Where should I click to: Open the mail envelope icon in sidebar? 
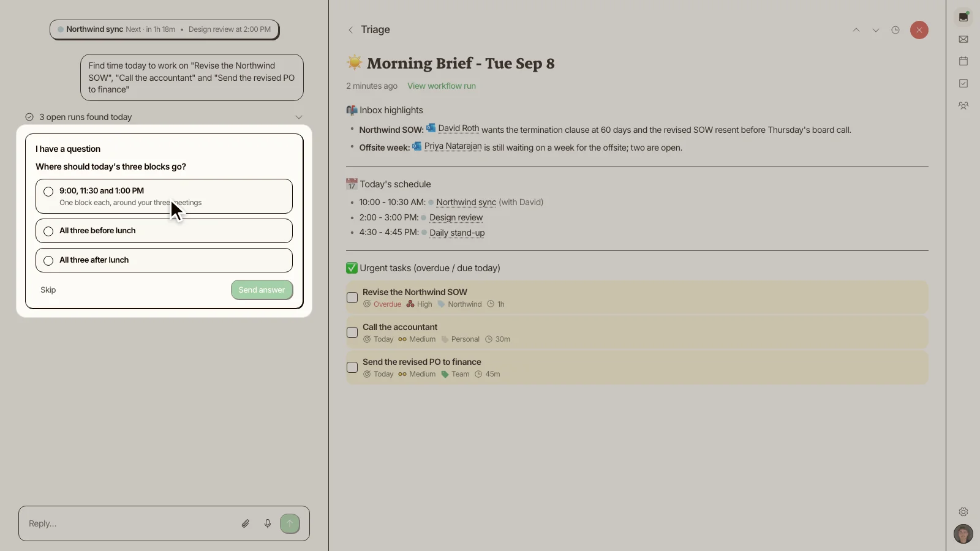963,39
